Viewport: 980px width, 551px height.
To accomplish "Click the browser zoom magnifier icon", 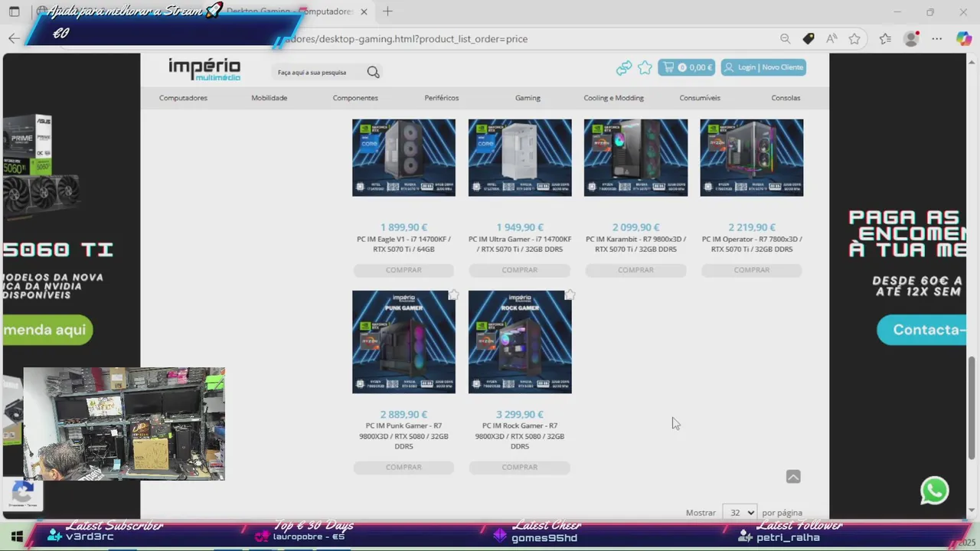I will (785, 38).
